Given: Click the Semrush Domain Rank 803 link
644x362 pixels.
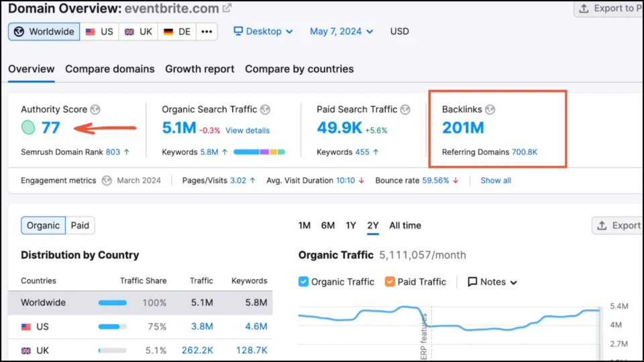Looking at the screenshot, I should coord(113,152).
